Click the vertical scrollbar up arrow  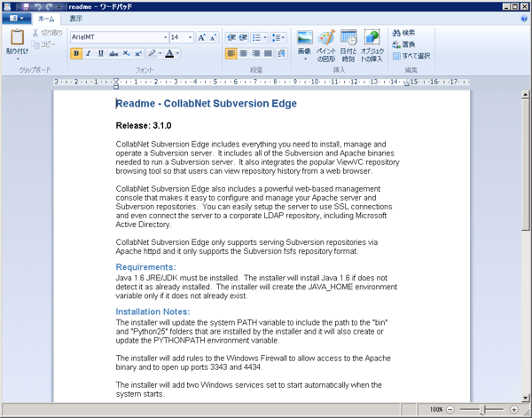click(525, 94)
